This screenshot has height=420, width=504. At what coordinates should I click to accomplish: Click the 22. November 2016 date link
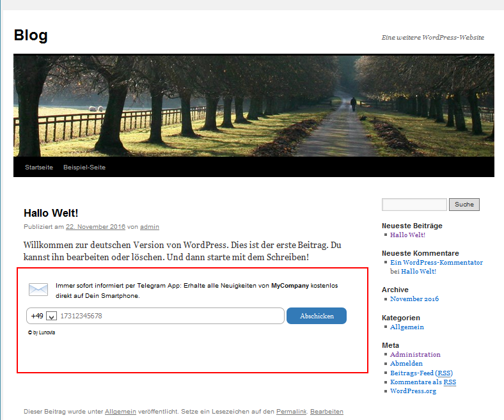(x=95, y=227)
